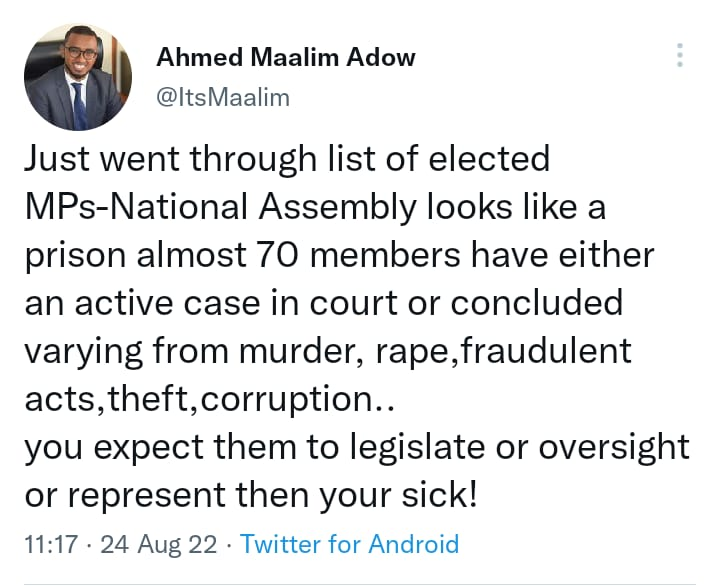Click the word "concluded" in the tweet
Image resolution: width=720 pixels, height=586 pixels.
537,302
